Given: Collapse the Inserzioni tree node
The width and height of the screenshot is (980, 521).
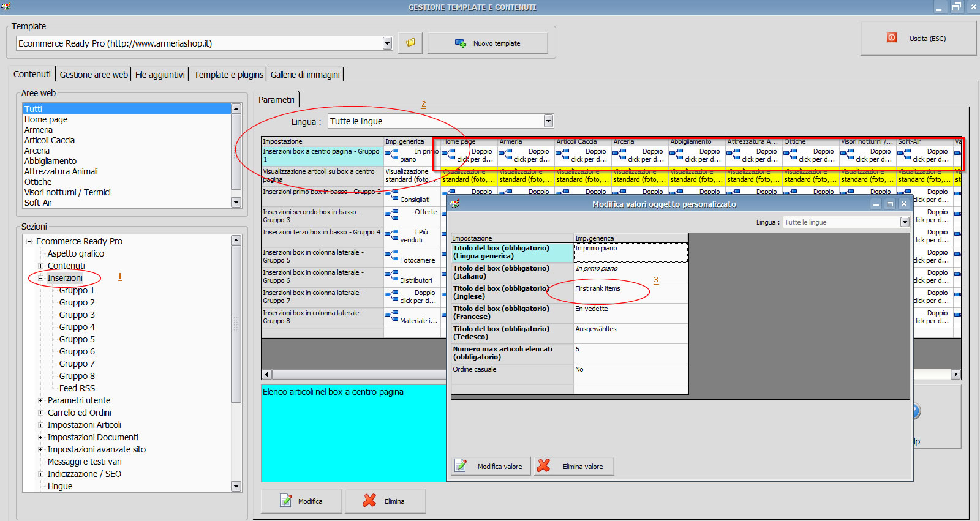Looking at the screenshot, I should (x=41, y=278).
